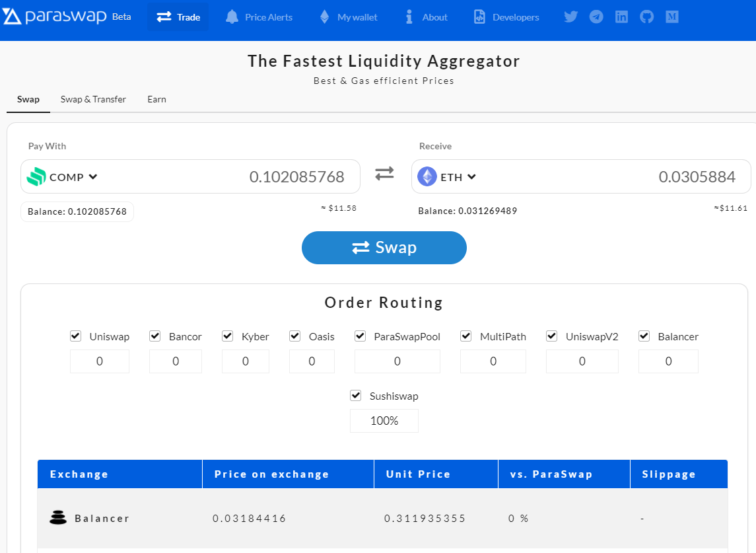
Task: Open the Twitter social icon
Action: coord(571,17)
